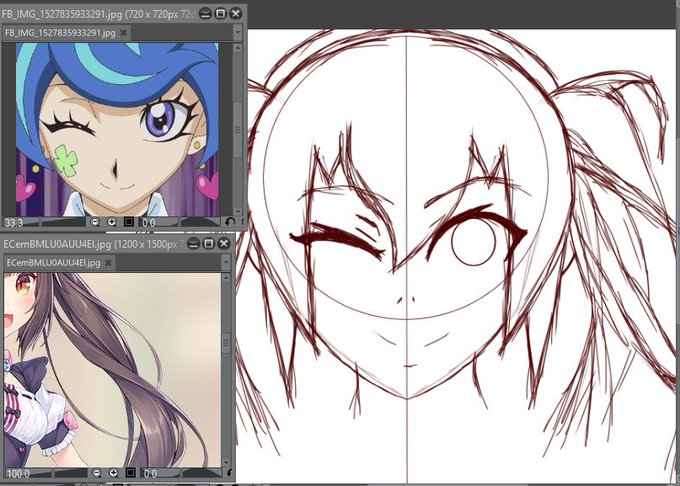
Task: Close the ECemBMLU0AUU4El.jpg tab
Action: (x=108, y=263)
